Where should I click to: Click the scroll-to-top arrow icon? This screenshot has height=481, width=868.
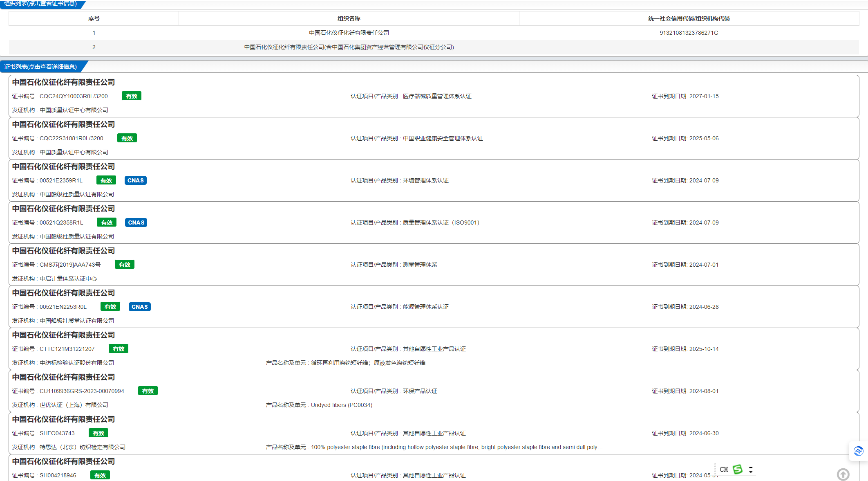coord(843,474)
